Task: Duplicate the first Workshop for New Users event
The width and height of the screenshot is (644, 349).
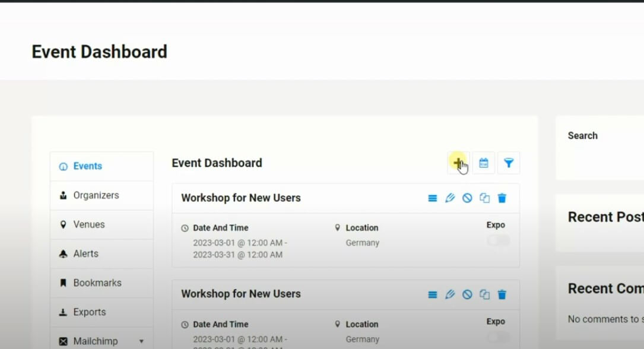Action: (x=485, y=198)
